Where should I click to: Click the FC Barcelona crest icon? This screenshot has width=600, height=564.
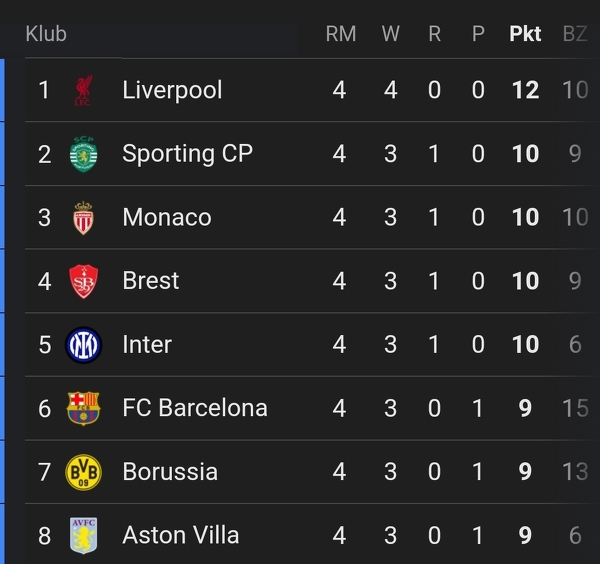coord(83,408)
